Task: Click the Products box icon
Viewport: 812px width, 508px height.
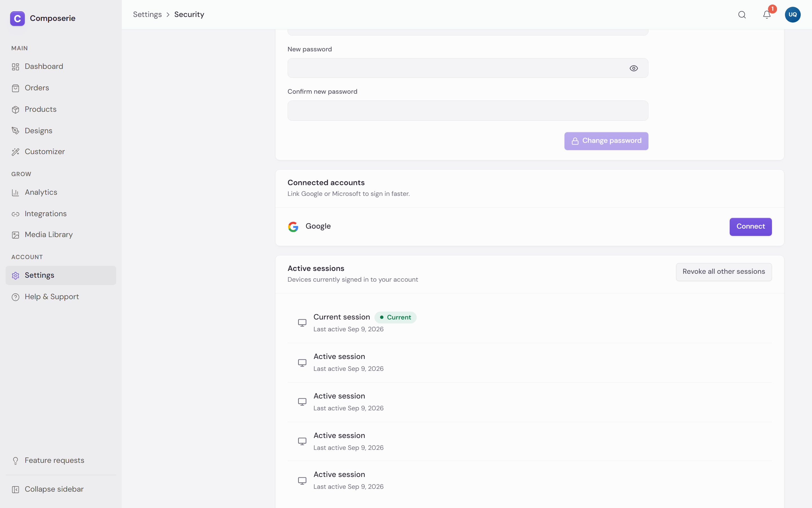Action: tap(16, 110)
